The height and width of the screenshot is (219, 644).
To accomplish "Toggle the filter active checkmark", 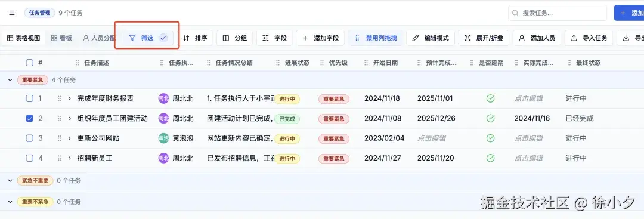I will [x=163, y=38].
